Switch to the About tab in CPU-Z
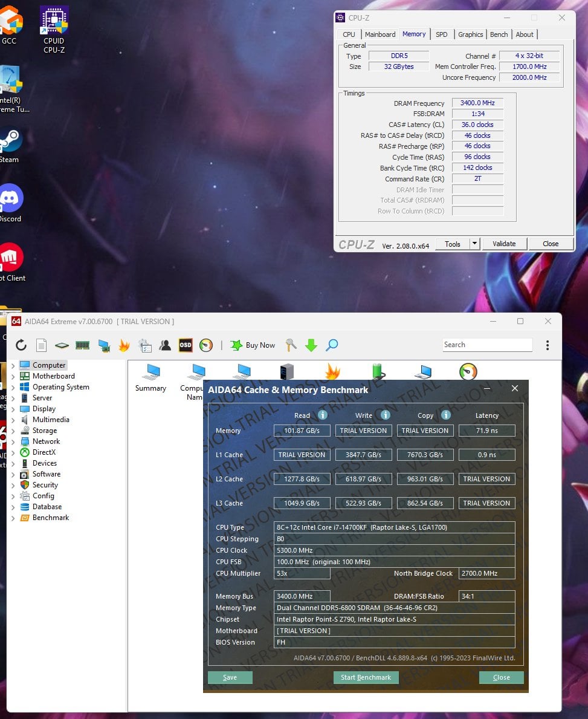The width and height of the screenshot is (588, 719). [x=525, y=34]
